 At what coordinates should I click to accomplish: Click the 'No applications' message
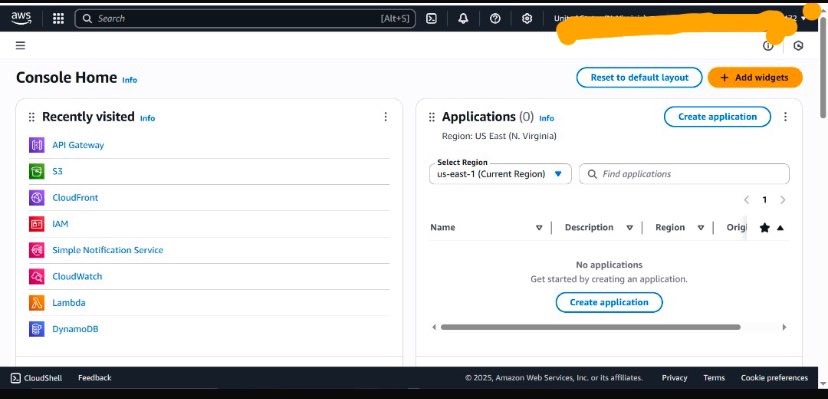pos(609,265)
